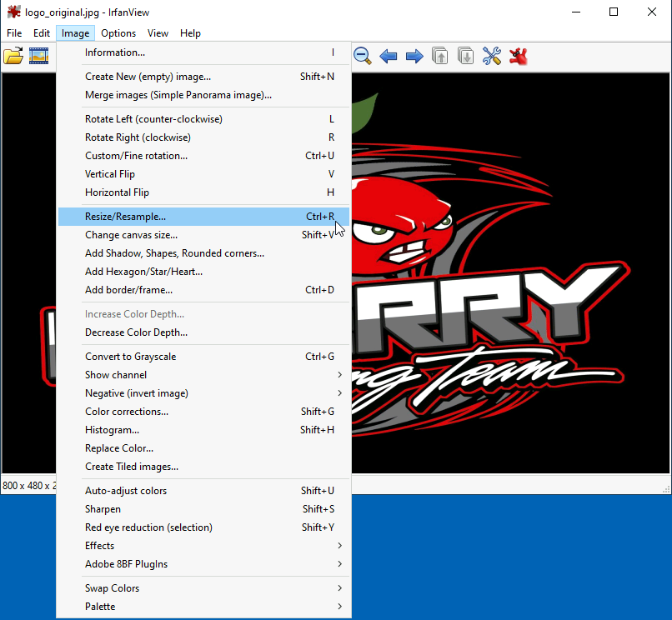Open the File menu

pyautogui.click(x=14, y=33)
